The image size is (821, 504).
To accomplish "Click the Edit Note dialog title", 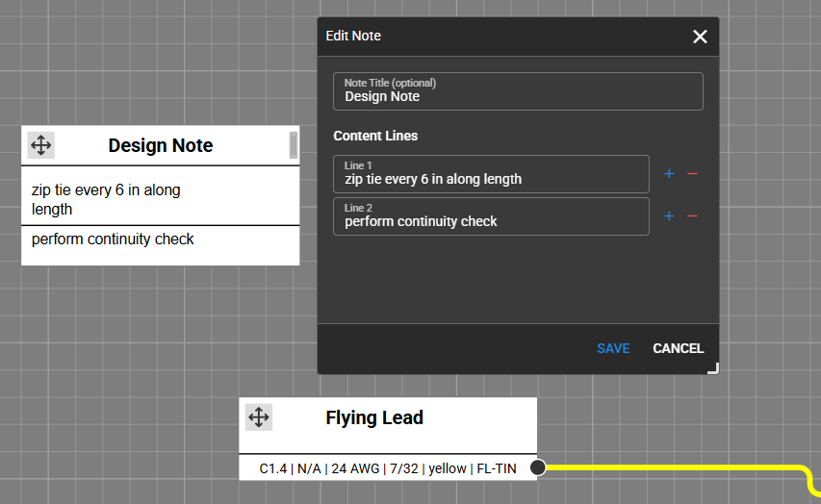I will [x=353, y=36].
